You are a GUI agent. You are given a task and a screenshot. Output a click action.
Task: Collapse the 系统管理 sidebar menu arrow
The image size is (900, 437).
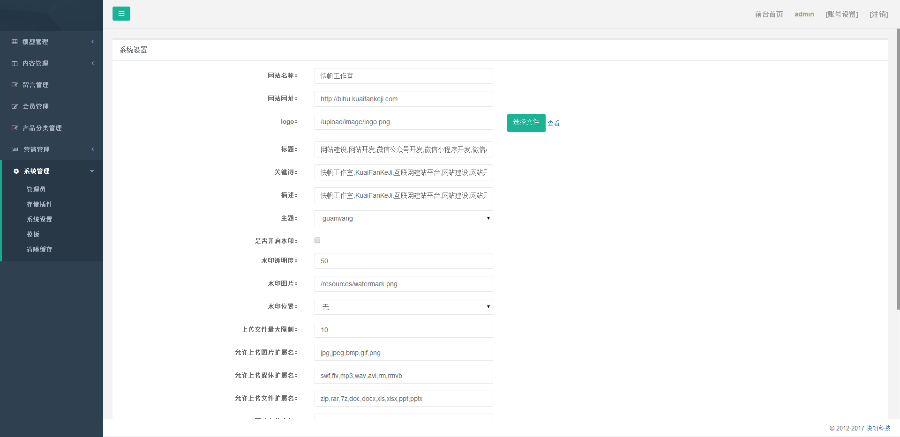[92, 171]
